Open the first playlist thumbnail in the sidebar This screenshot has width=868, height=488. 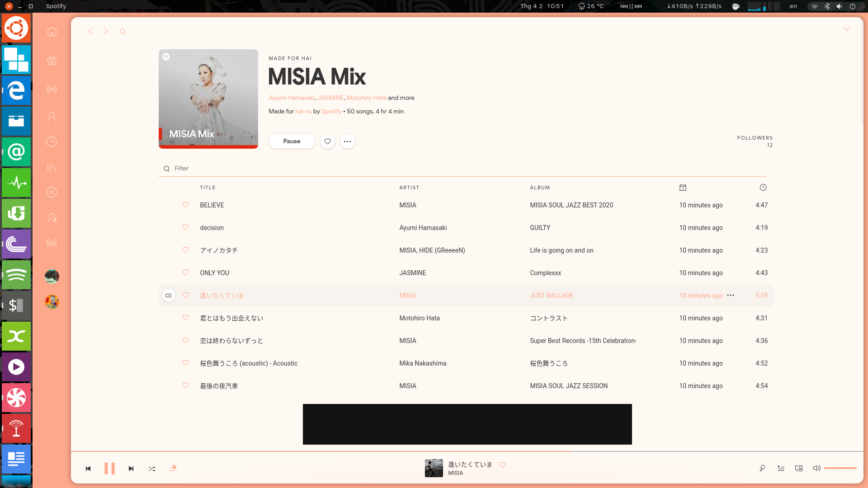point(52,276)
